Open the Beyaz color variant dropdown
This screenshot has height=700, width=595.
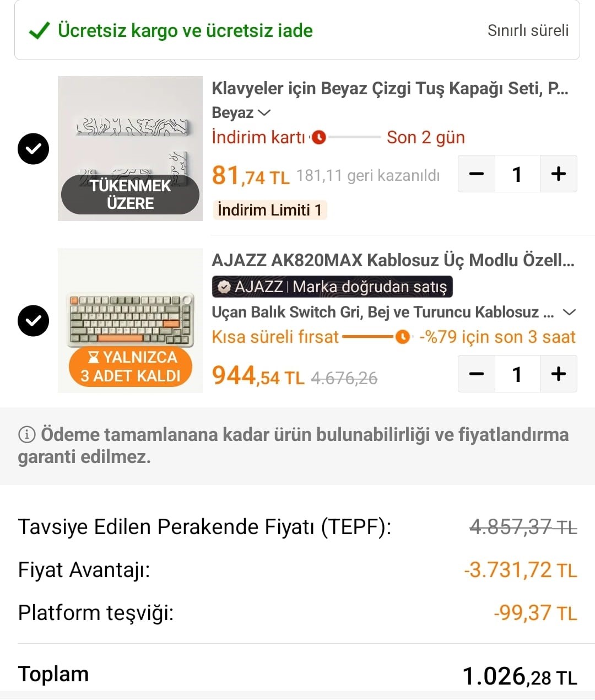[x=241, y=113]
